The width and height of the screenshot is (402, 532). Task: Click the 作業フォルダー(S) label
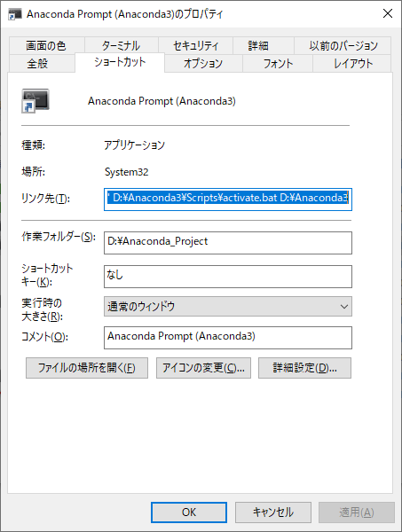tap(59, 237)
